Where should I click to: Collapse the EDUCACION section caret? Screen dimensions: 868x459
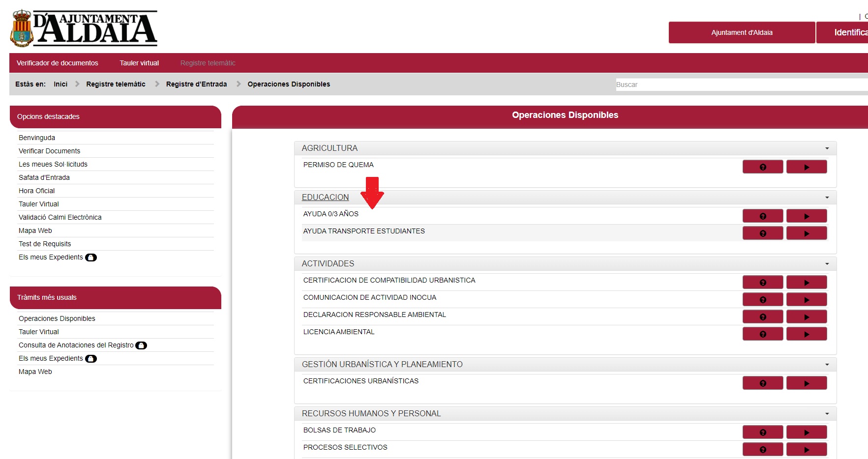coord(827,198)
